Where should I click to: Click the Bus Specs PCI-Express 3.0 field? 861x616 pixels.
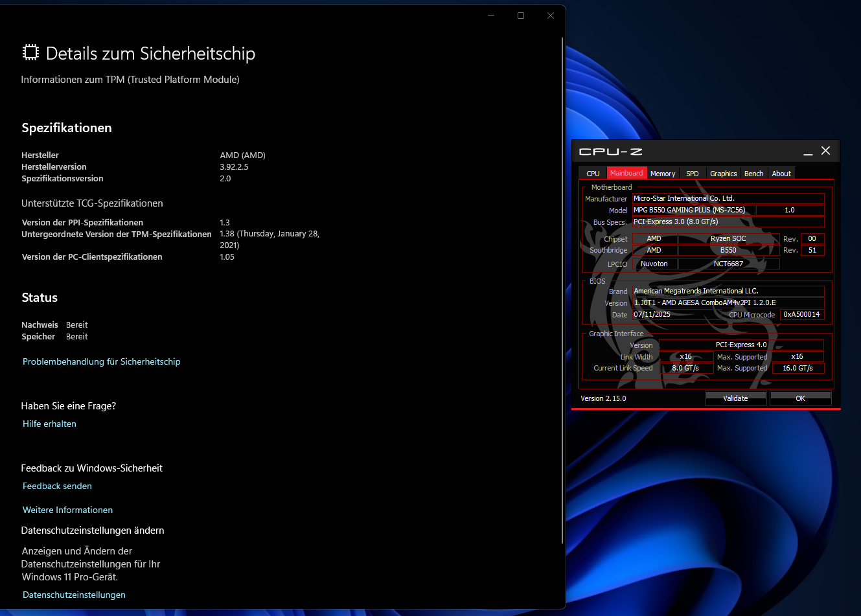coord(728,222)
